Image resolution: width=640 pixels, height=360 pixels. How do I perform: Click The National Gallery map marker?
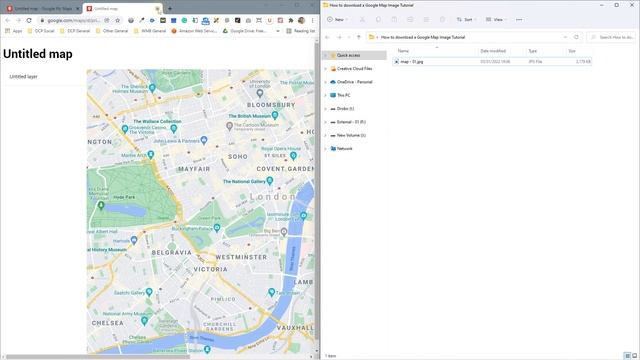coord(269,180)
